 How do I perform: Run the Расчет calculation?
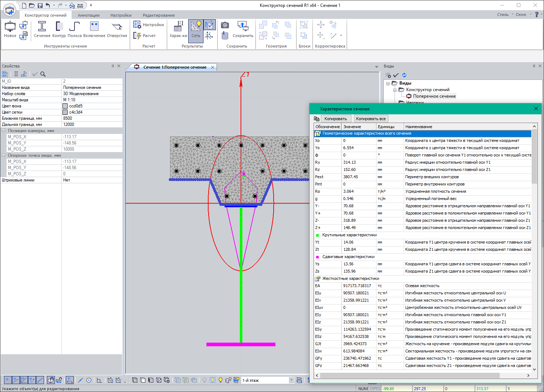tap(145, 36)
